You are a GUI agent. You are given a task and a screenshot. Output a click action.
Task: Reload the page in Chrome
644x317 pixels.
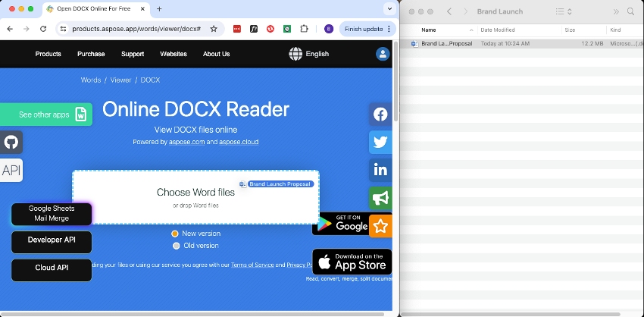pyautogui.click(x=43, y=29)
